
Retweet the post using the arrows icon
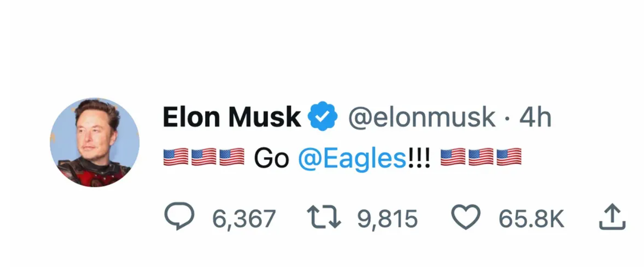[324, 217]
